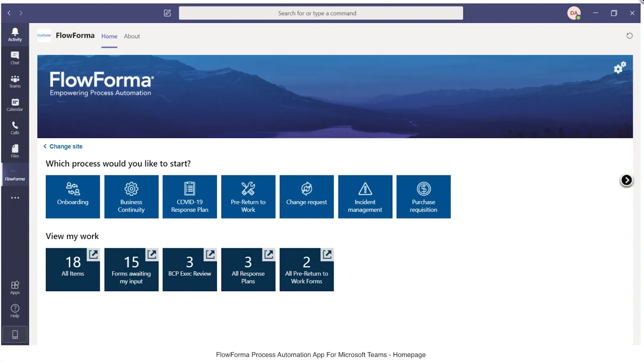The width and height of the screenshot is (644, 362).
Task: Open Forms awaiting my input externally
Action: click(x=152, y=254)
